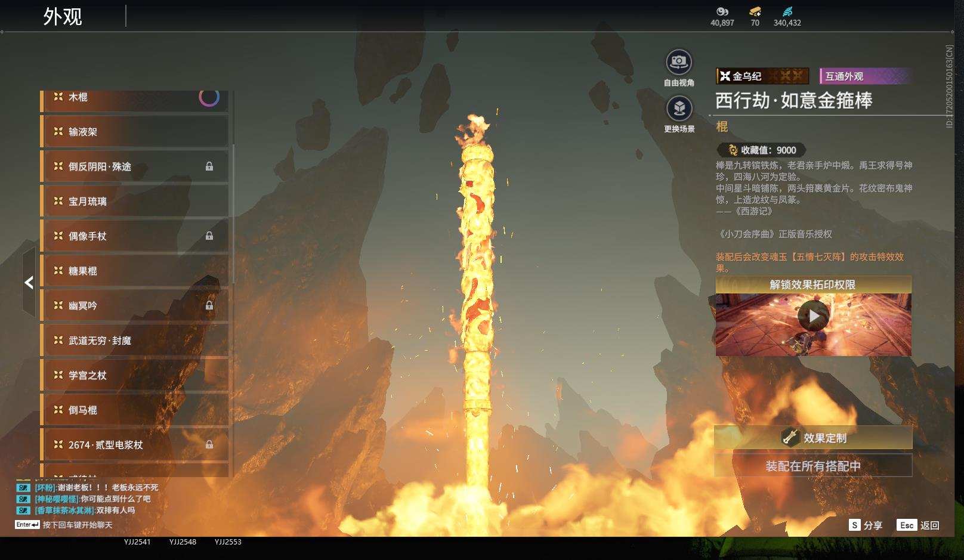Select the 宝月琉璃 skin

135,201
